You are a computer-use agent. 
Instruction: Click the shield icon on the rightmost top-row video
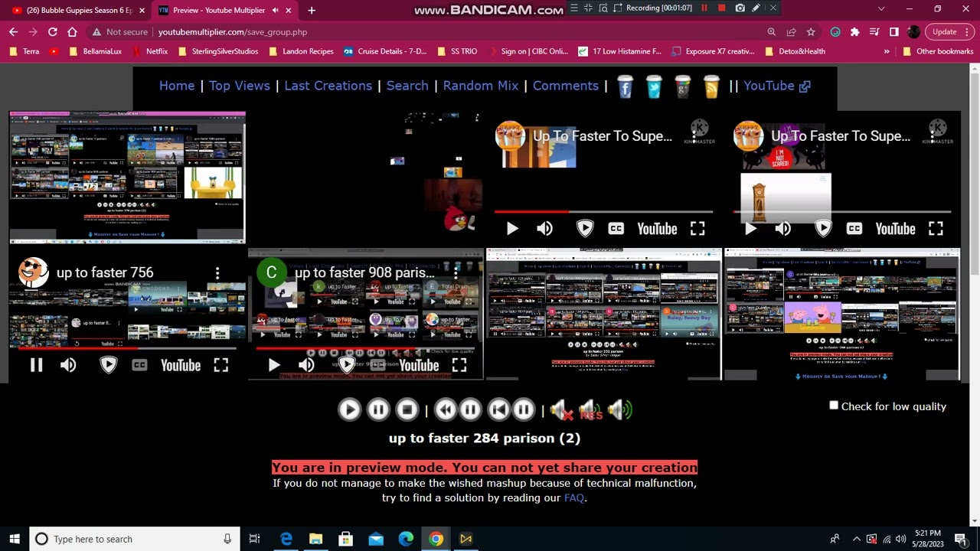point(823,228)
